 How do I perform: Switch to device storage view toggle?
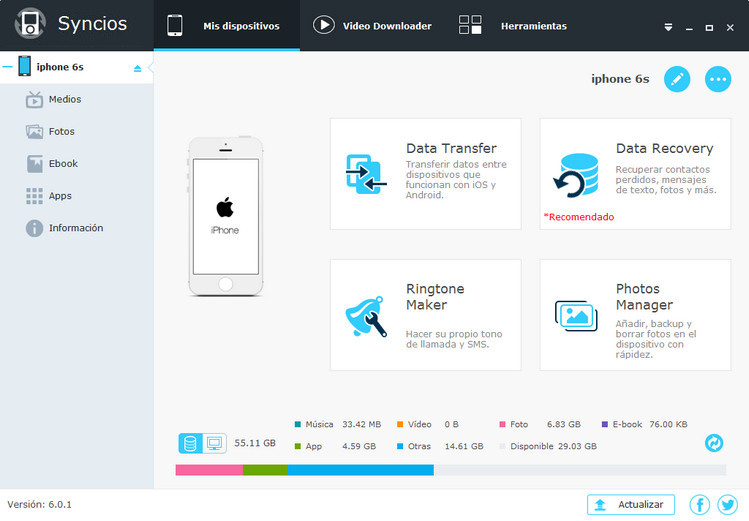190,443
